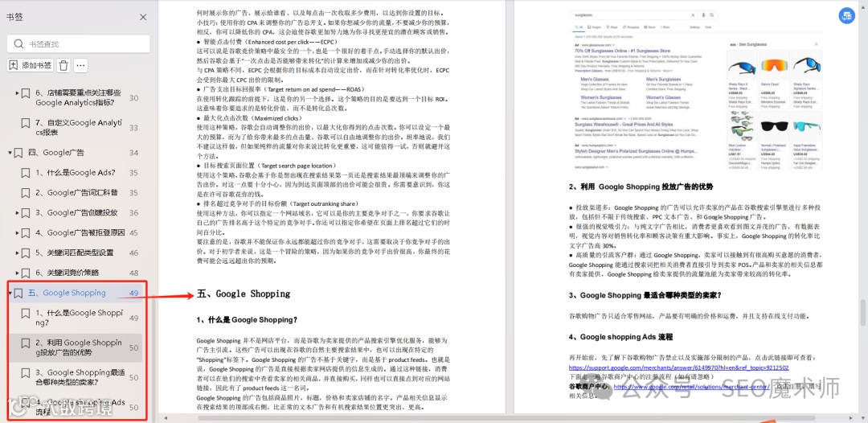Click bookmark icon beside 3、Google广告创建投放
This screenshot has height=423, width=868.
pyautogui.click(x=26, y=212)
